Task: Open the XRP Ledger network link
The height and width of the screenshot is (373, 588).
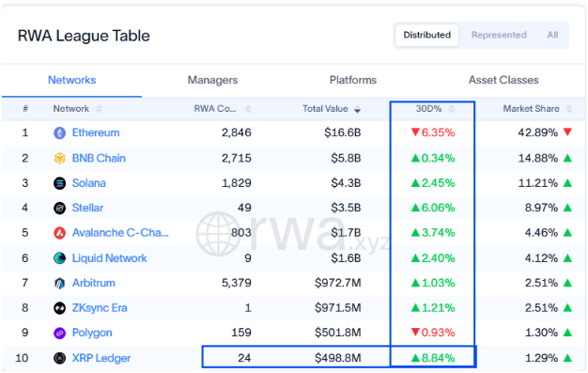Action: [101, 358]
